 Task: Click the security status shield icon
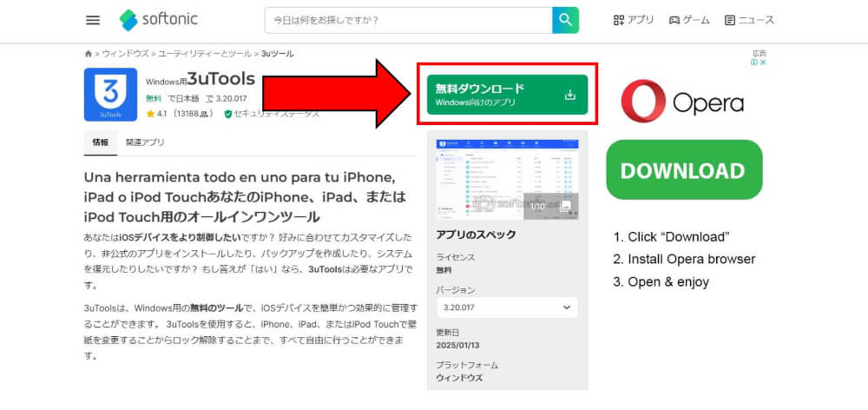(228, 114)
